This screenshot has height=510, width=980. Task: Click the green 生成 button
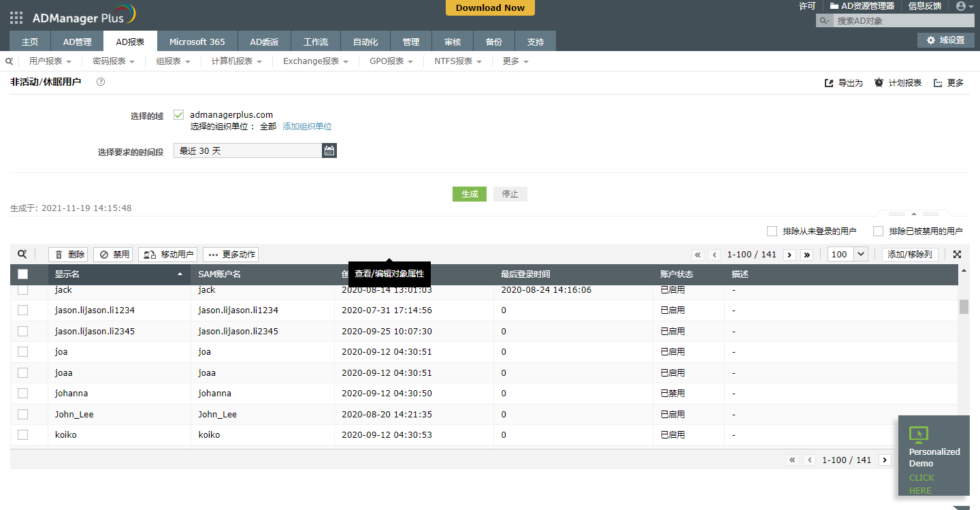coord(470,194)
